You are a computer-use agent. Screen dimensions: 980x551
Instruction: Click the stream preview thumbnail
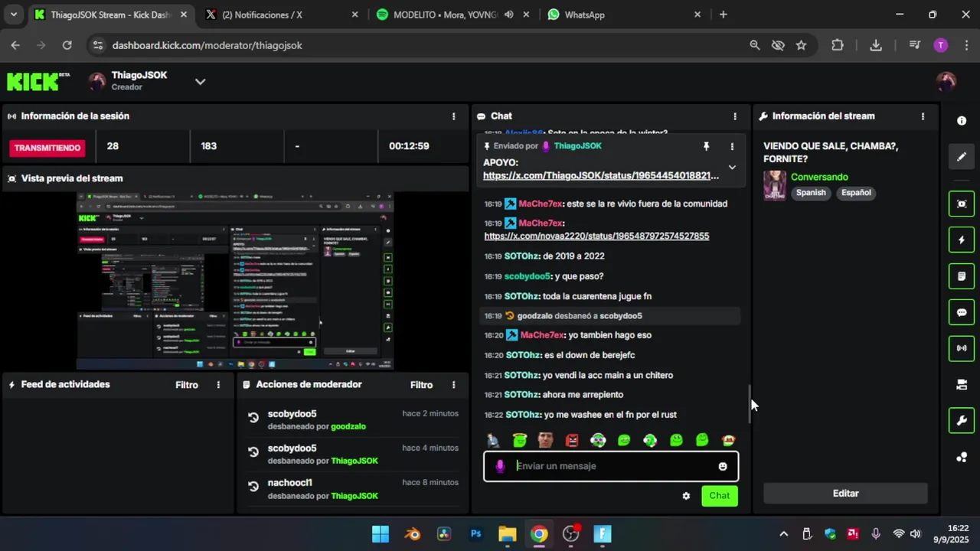tap(235, 280)
